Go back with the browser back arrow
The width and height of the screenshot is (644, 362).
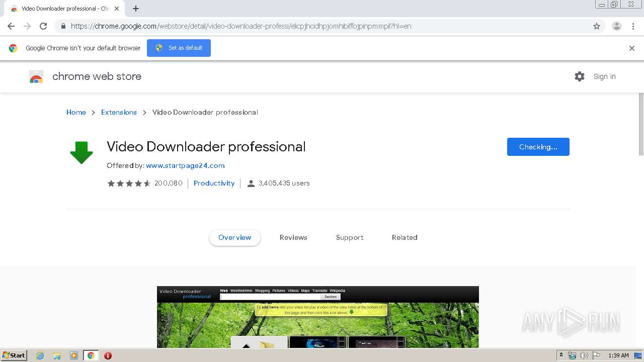click(11, 26)
